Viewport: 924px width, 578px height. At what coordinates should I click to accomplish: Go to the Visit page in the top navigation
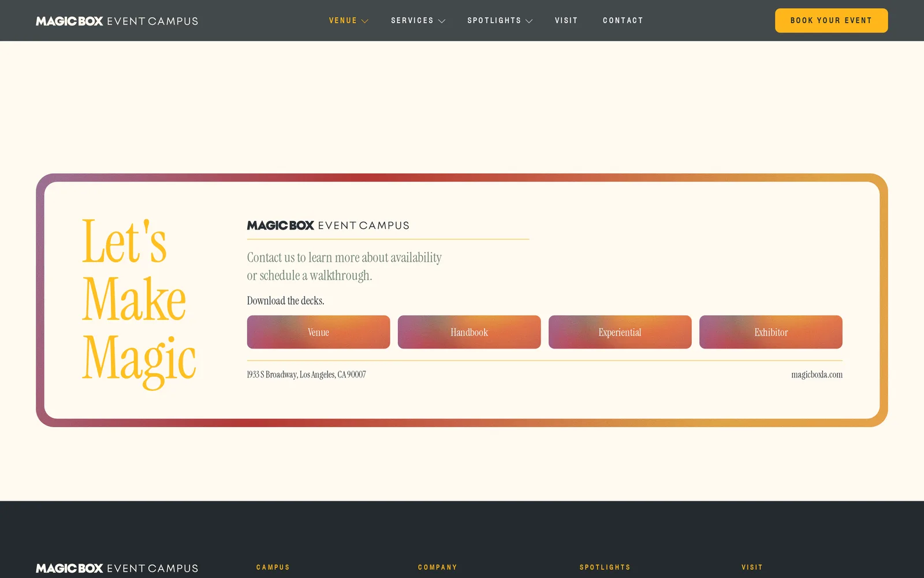[566, 21]
